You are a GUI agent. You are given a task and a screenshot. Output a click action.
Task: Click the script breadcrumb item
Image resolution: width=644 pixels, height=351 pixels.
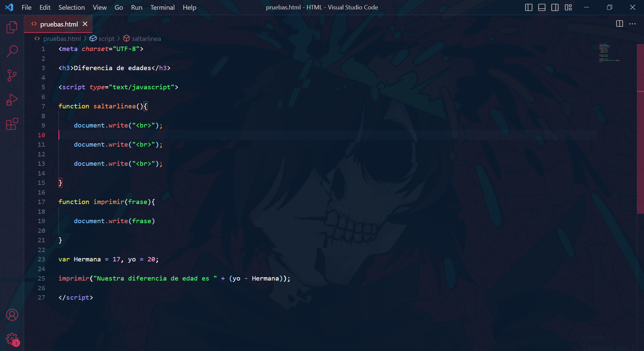click(106, 39)
